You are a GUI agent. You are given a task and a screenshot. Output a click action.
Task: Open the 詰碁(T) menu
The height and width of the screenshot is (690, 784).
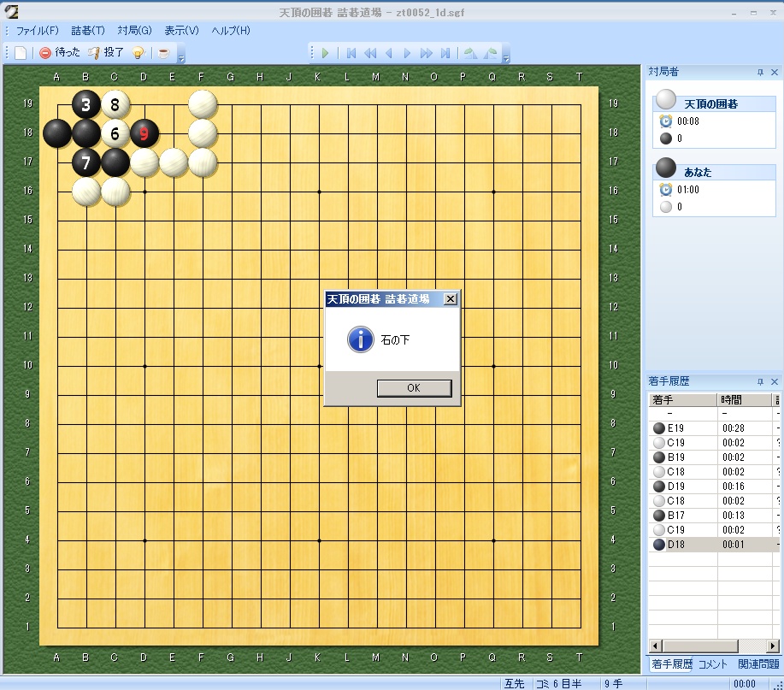click(x=88, y=30)
